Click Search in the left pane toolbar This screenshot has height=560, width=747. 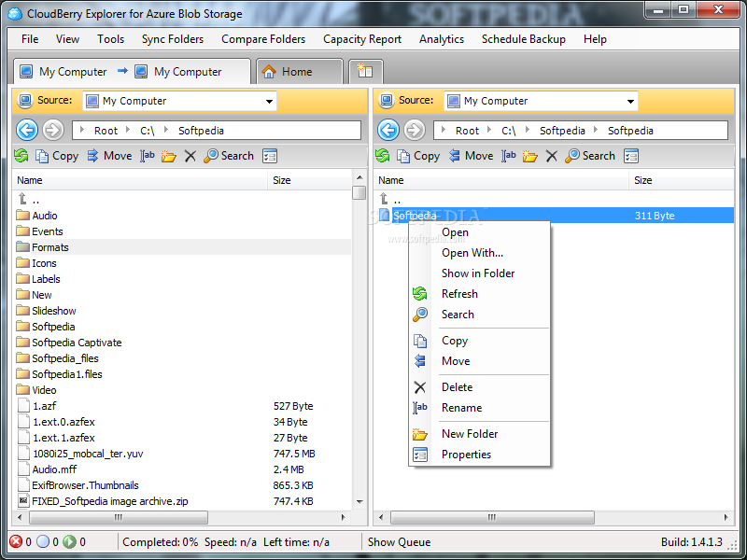(x=229, y=156)
